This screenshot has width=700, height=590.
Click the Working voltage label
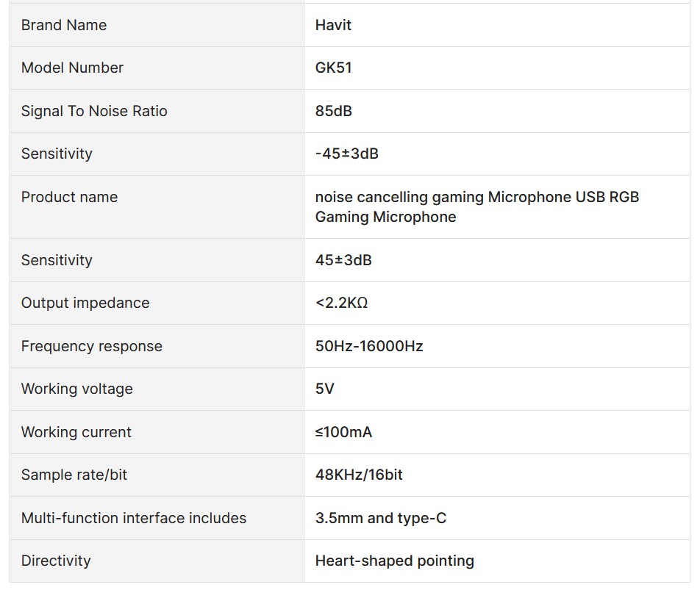tap(76, 389)
